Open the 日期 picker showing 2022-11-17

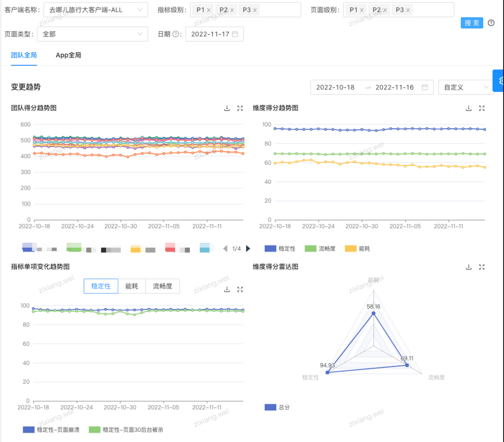214,34
